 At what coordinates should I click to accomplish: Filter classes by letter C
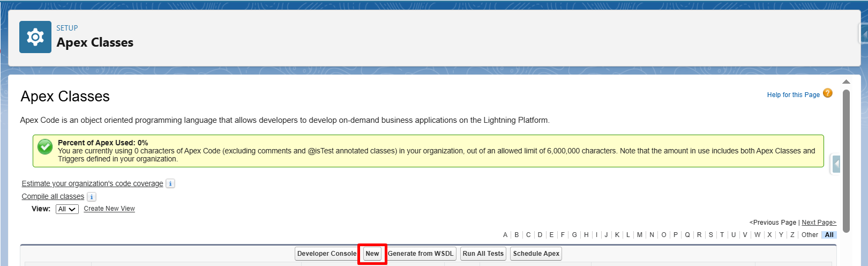pos(528,235)
